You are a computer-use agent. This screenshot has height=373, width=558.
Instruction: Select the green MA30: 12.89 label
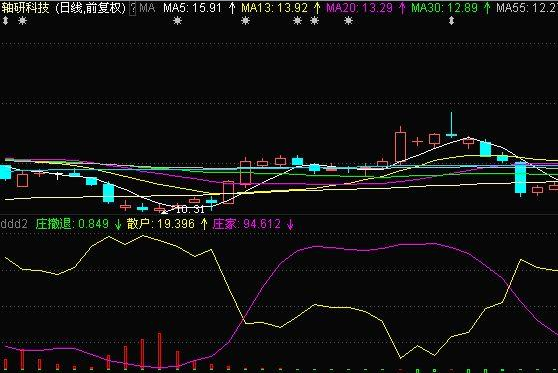tap(444, 8)
